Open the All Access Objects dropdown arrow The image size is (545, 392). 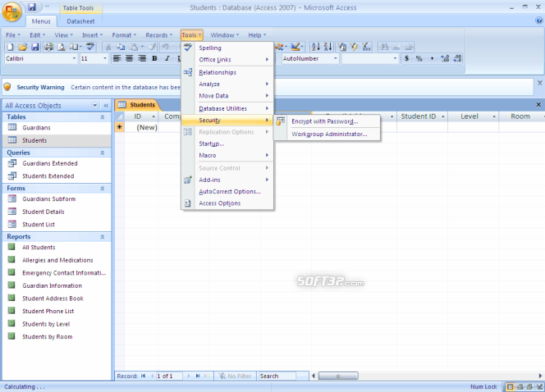(94, 105)
